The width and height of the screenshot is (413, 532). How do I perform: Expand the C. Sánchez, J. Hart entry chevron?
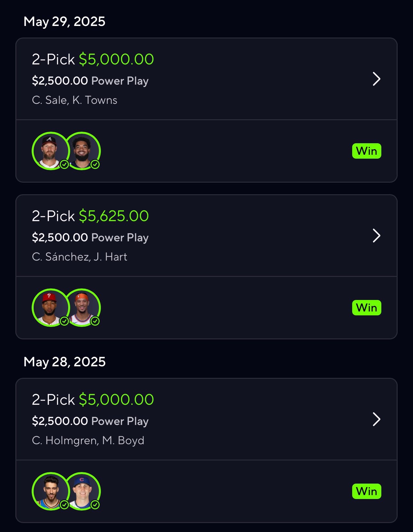377,236
